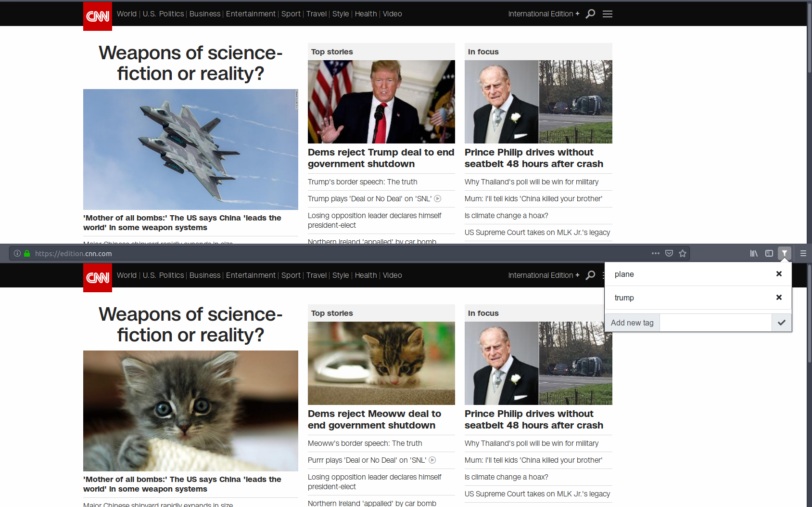Click the Add new tag text field
The width and height of the screenshot is (812, 507).
715,323
